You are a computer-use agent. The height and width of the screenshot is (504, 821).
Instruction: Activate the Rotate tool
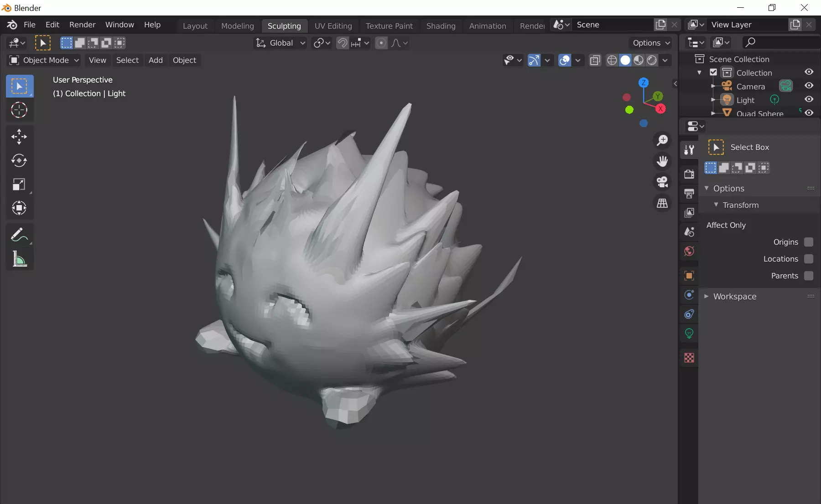(20, 160)
